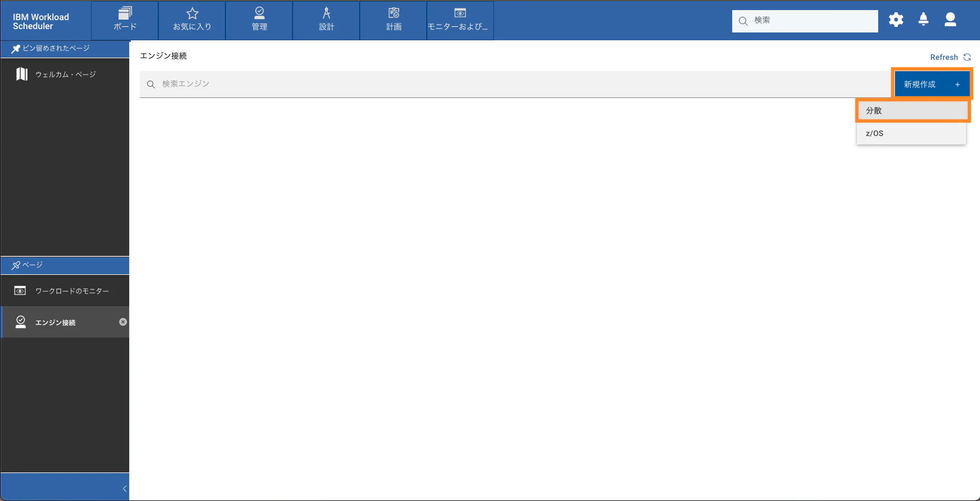Select 分散 from the create menu

tap(912, 110)
